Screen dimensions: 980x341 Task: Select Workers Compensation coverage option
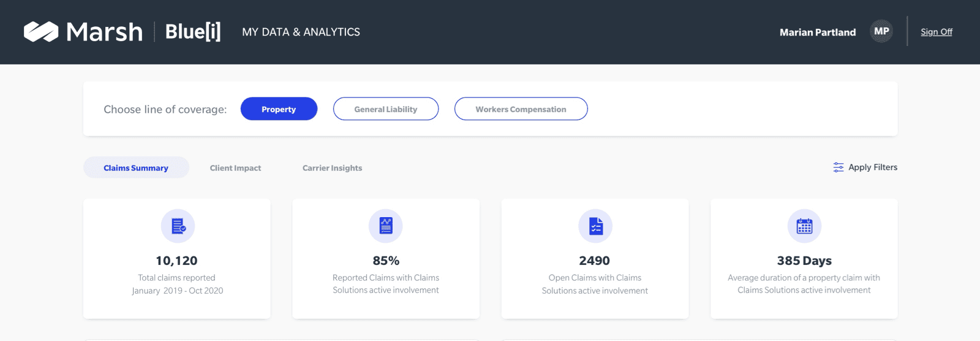click(521, 109)
